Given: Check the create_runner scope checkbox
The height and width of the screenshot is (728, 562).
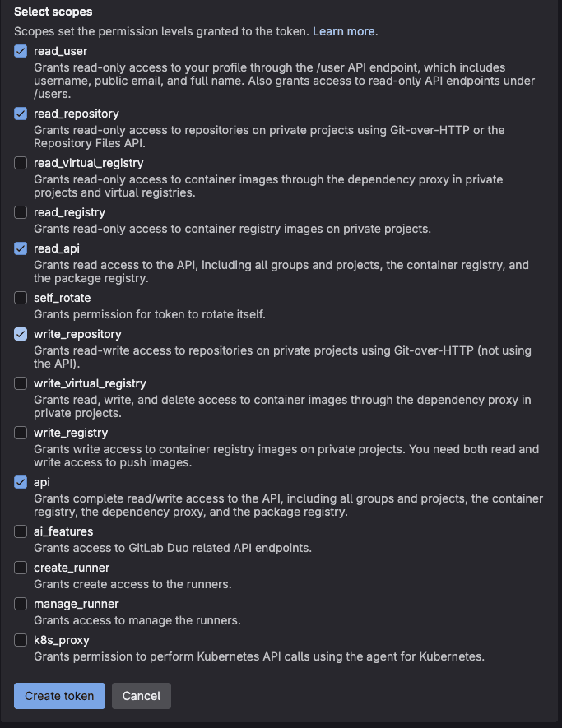Looking at the screenshot, I should [21, 568].
